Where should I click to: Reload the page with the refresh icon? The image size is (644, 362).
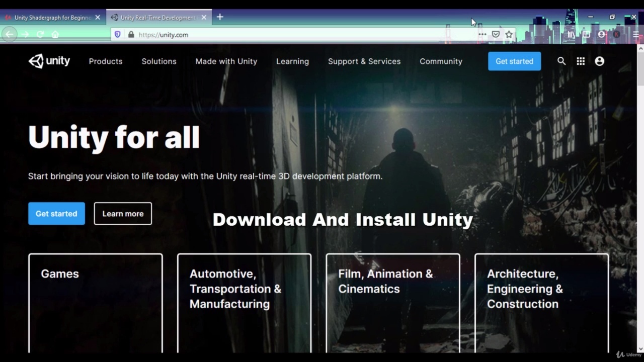click(x=40, y=35)
